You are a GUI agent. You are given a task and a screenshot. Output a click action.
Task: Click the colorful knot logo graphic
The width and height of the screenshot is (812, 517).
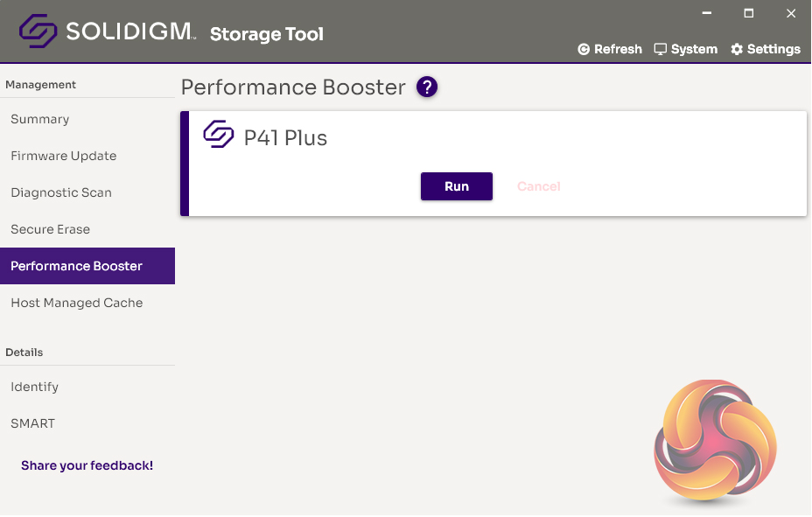(x=715, y=441)
